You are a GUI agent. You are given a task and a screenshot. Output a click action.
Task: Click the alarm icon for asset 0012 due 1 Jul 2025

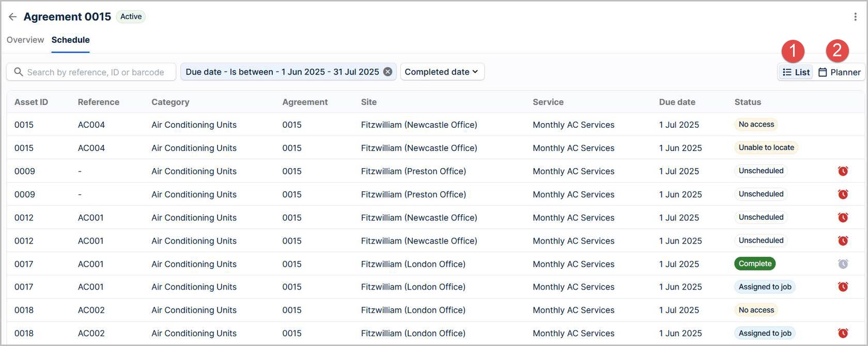click(x=843, y=217)
